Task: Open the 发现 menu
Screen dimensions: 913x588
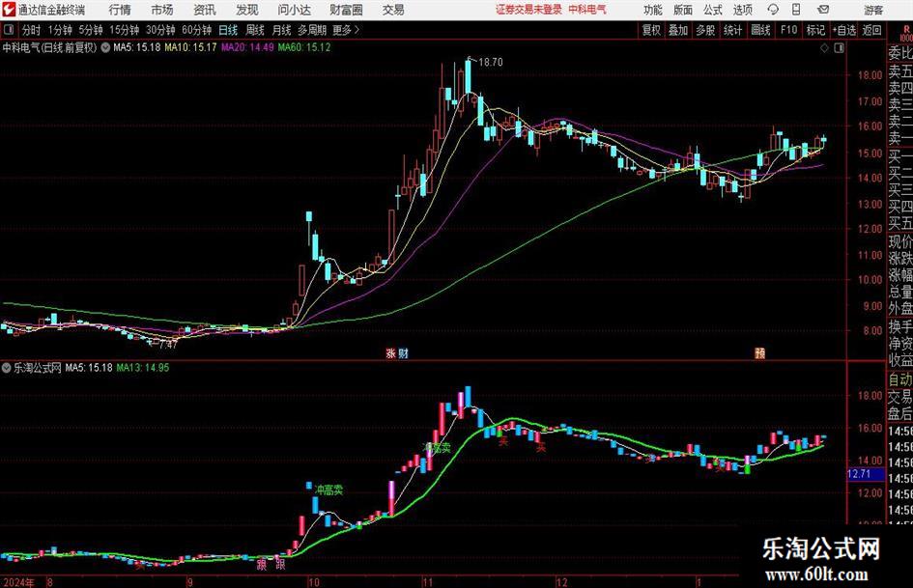Action: 247,10
